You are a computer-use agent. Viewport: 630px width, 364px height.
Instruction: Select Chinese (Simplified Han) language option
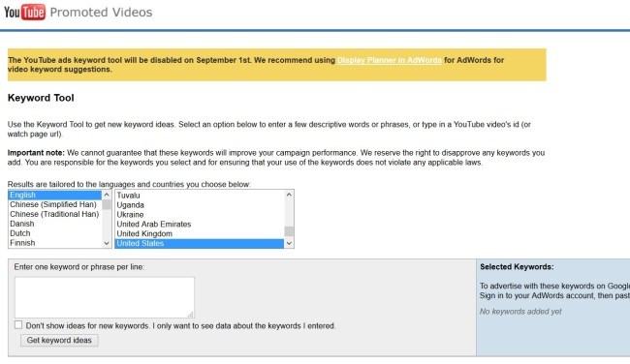tap(55, 204)
